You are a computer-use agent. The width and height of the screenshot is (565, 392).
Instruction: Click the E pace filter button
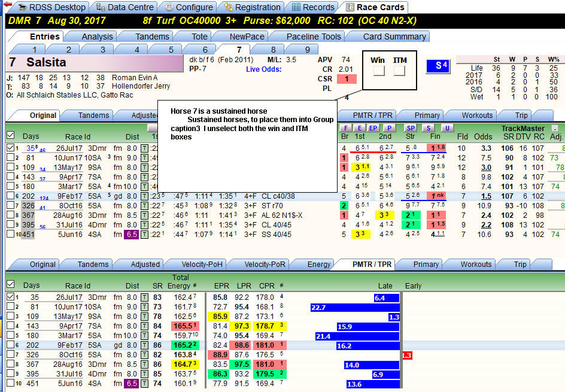click(359, 128)
